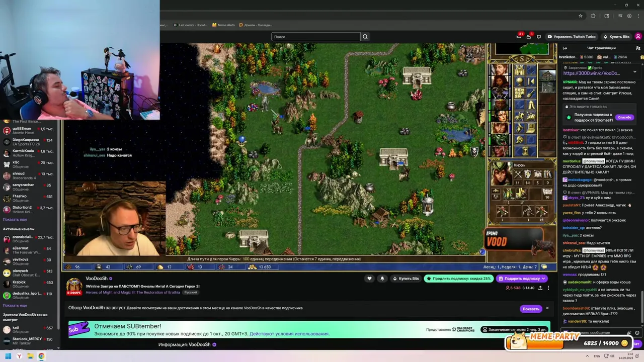644x362 pixels.
Task: Click the tent sleep hero button
Action: (x=531, y=105)
